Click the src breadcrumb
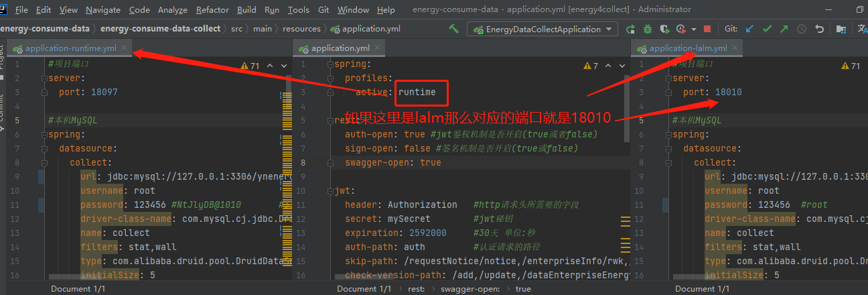The width and height of the screenshot is (868, 295). (x=237, y=29)
